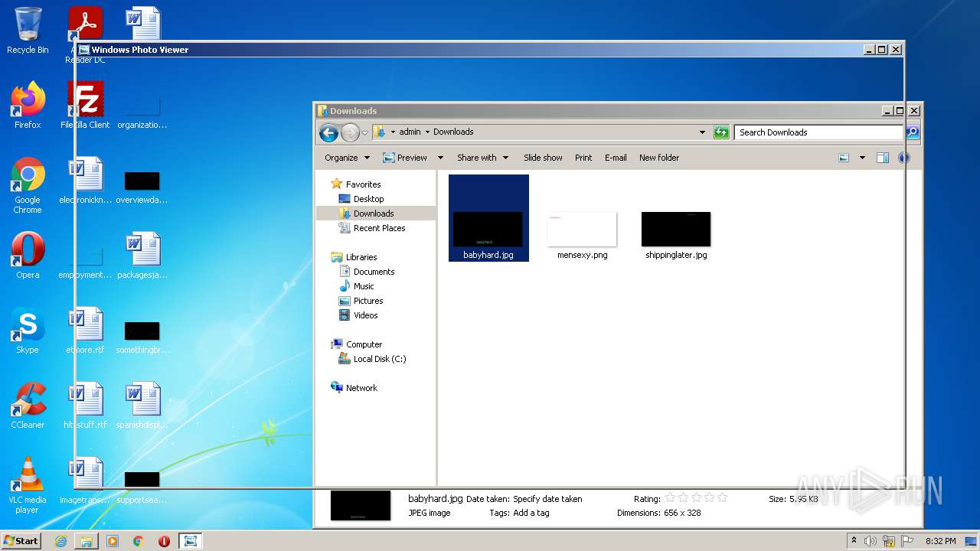Click Add a tag field
The image size is (980, 551).
tap(531, 513)
